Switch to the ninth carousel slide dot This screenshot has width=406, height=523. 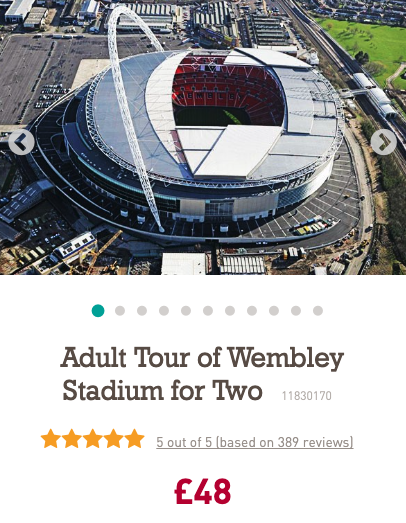point(274,311)
